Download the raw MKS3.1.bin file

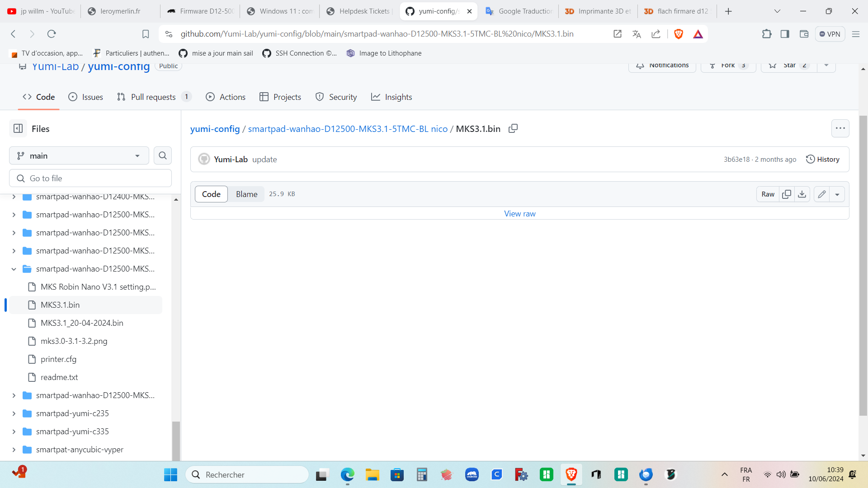tap(802, 194)
